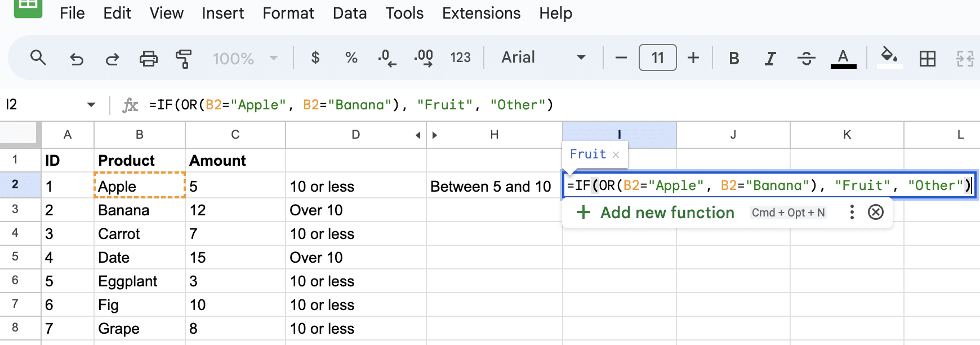Toggle italic formatting

[770, 58]
